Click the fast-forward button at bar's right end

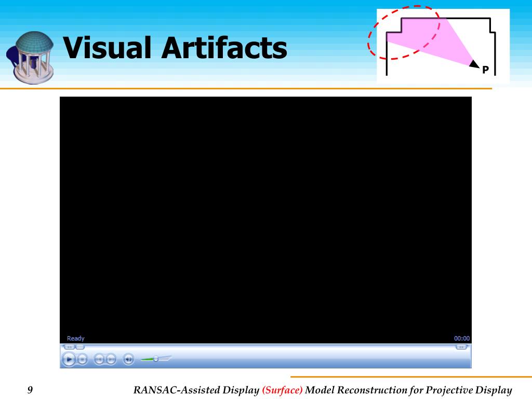tap(461, 347)
